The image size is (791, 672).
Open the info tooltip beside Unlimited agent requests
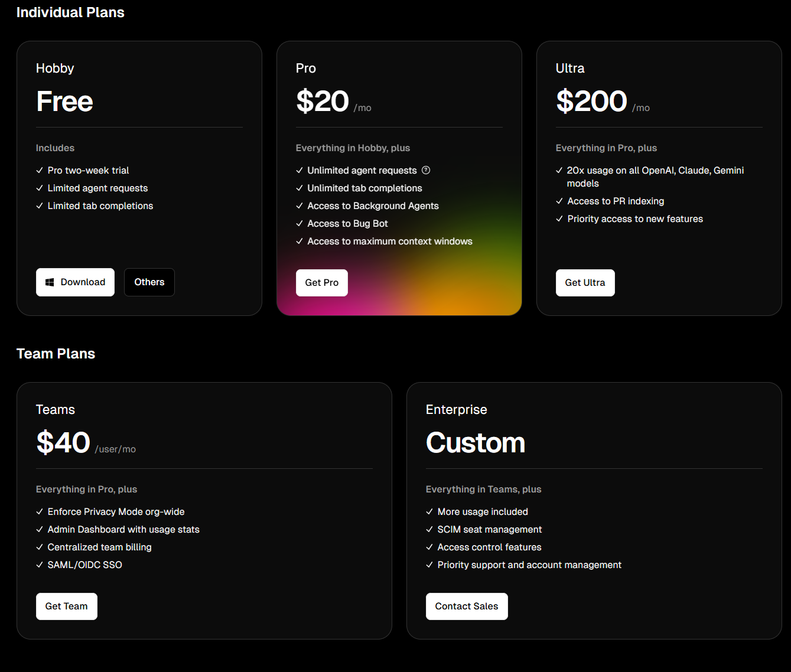point(426,170)
